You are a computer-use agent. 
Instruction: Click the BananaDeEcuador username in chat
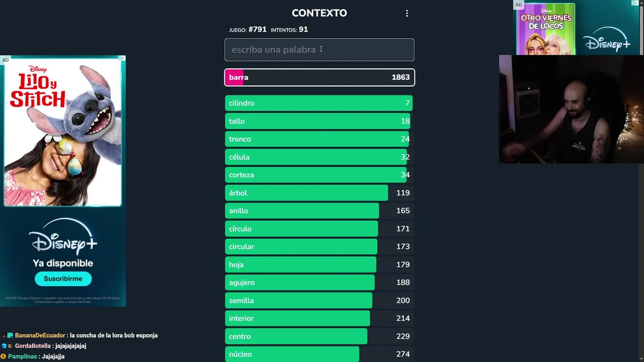[40, 335]
